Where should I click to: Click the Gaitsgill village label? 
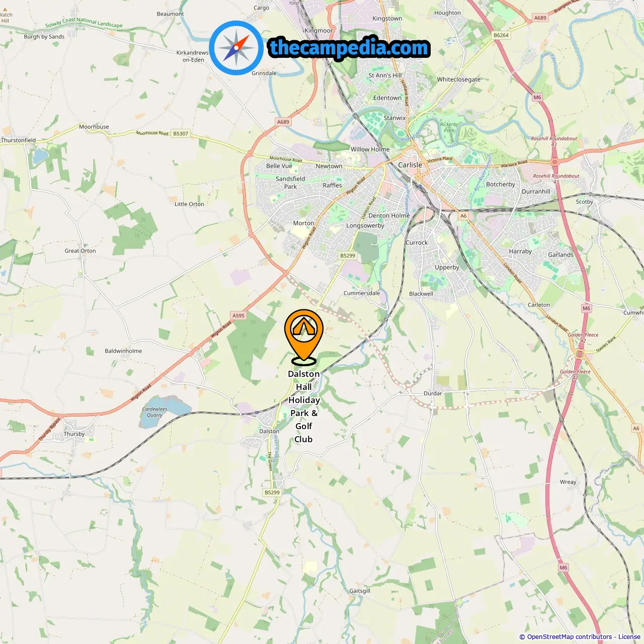[x=360, y=591]
